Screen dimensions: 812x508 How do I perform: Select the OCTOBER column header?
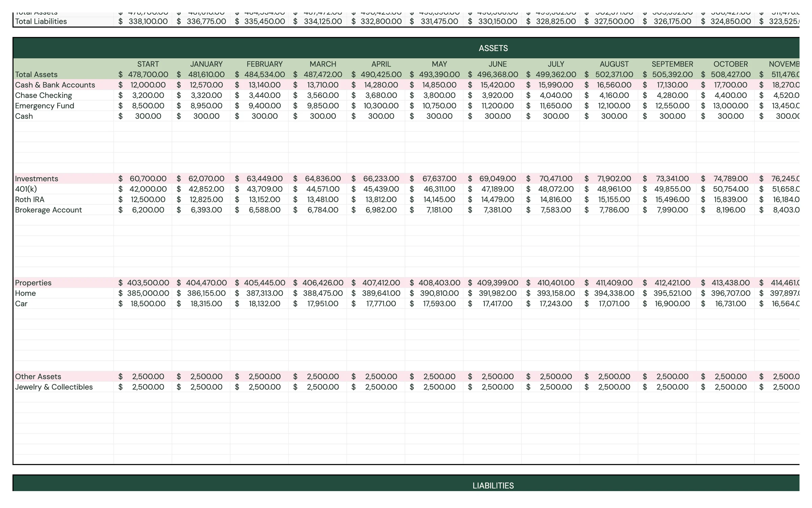pos(730,64)
